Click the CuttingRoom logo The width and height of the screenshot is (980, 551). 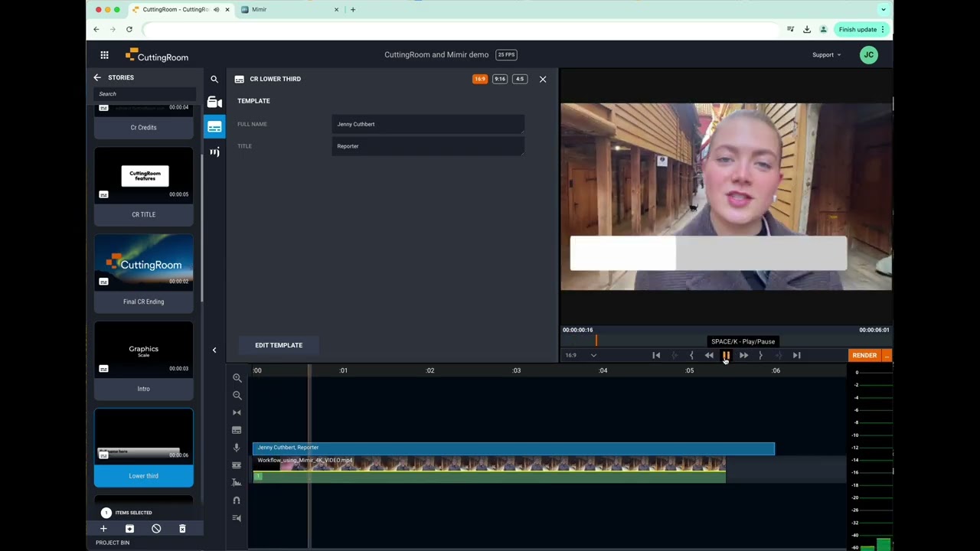[157, 55]
